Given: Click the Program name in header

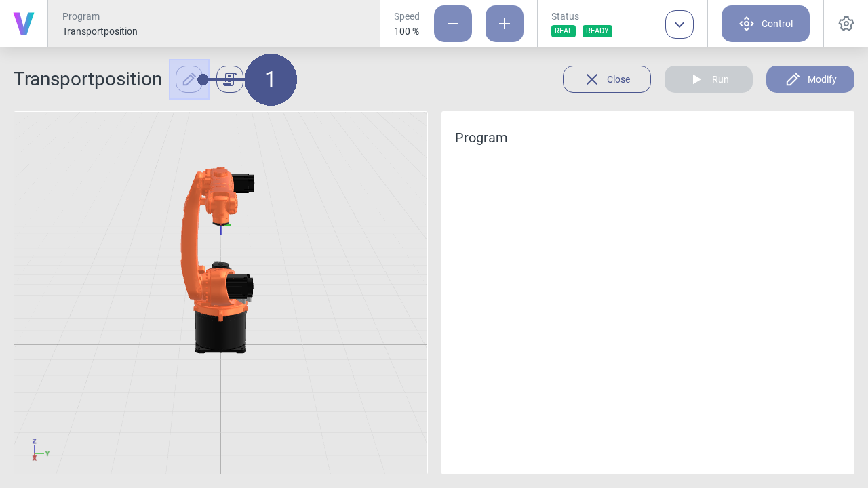Looking at the screenshot, I should (x=100, y=31).
